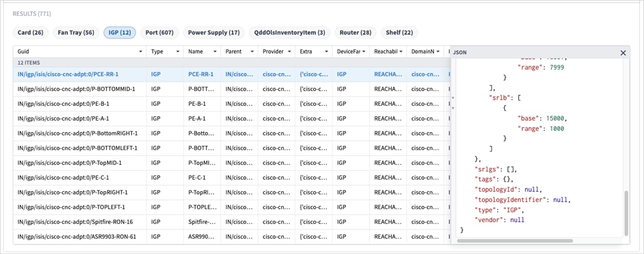644x254 pixels.
Task: Select the QddOlsInventoryItem (3) filter chip
Action: 289,33
